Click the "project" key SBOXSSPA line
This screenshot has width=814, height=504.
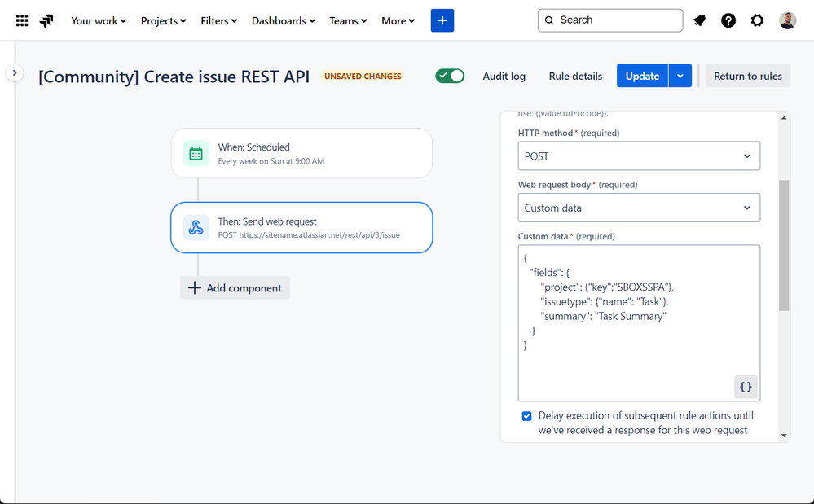click(607, 287)
